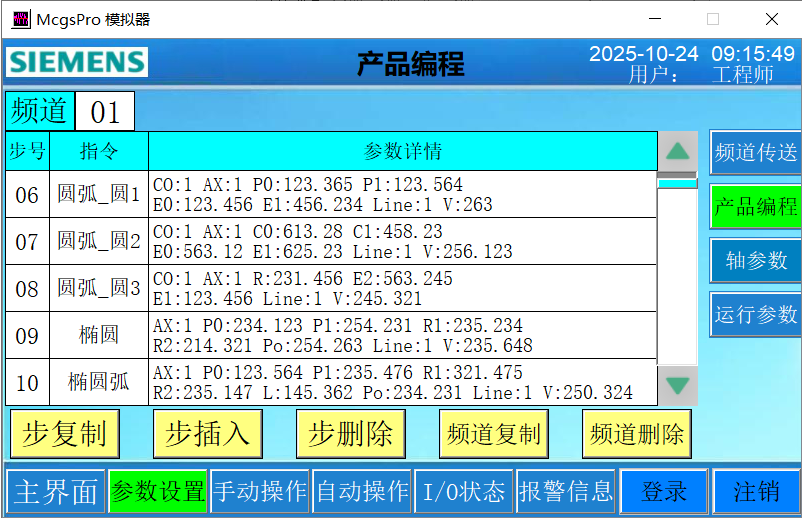This screenshot has width=802, height=518.
Task: Click the Siemens logo in header
Action: point(76,62)
